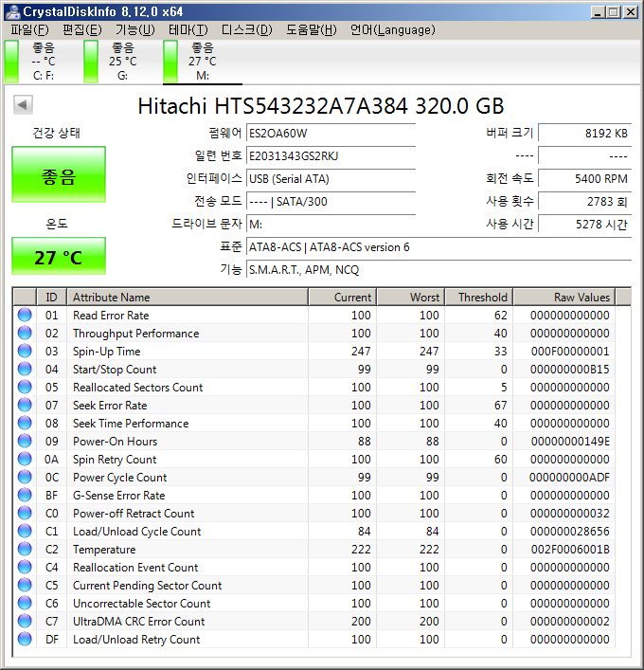644x670 pixels.
Task: Open the 기능(U) menu
Action: [x=134, y=29]
